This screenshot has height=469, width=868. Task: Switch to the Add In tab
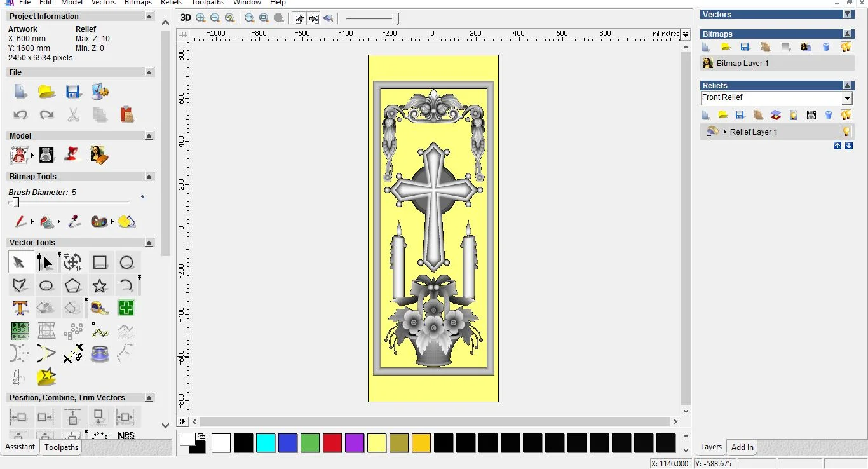(x=742, y=447)
